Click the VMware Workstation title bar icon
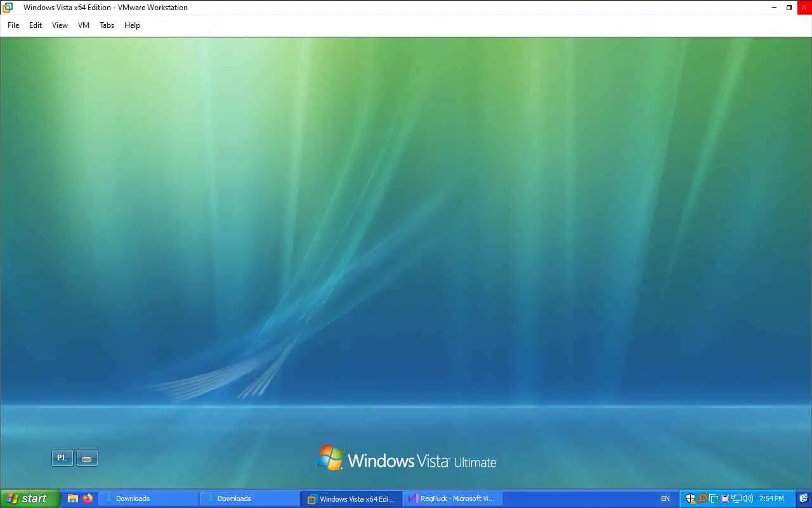 (8, 8)
